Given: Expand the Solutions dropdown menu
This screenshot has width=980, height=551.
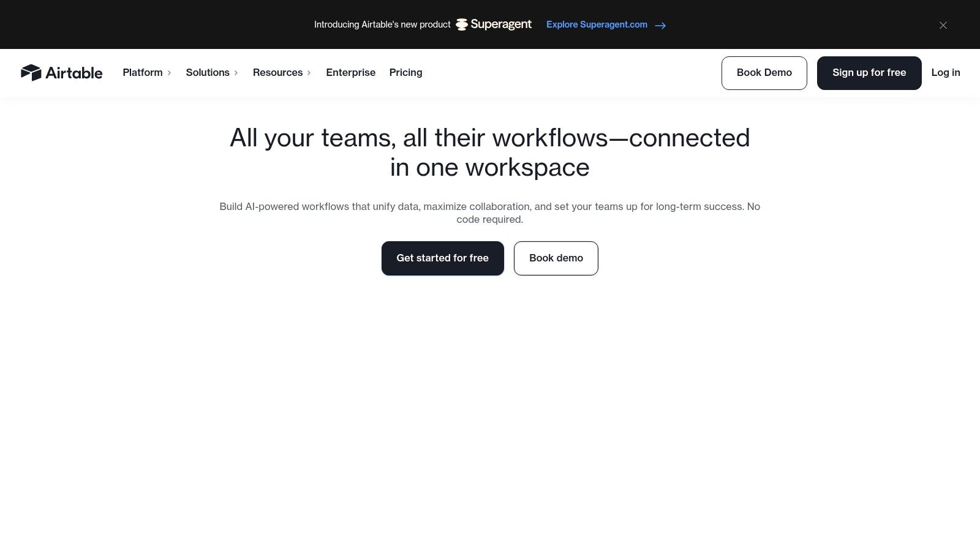Looking at the screenshot, I should [208, 72].
